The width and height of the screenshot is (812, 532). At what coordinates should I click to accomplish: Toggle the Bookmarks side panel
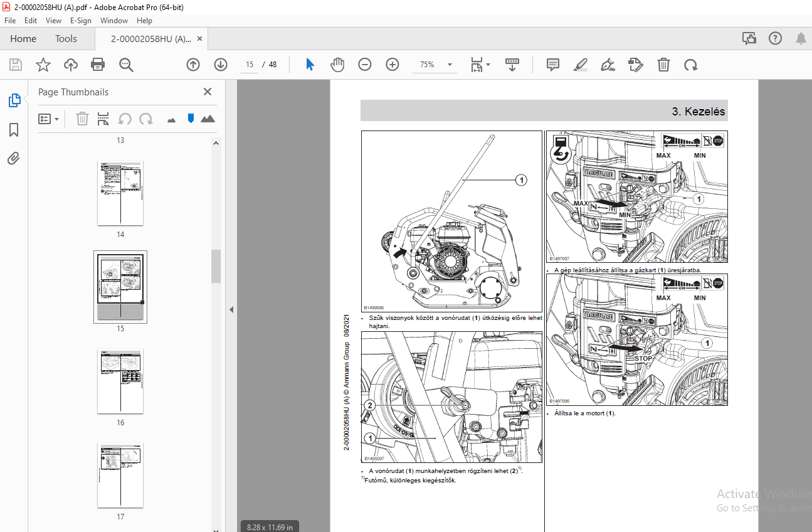tap(14, 130)
